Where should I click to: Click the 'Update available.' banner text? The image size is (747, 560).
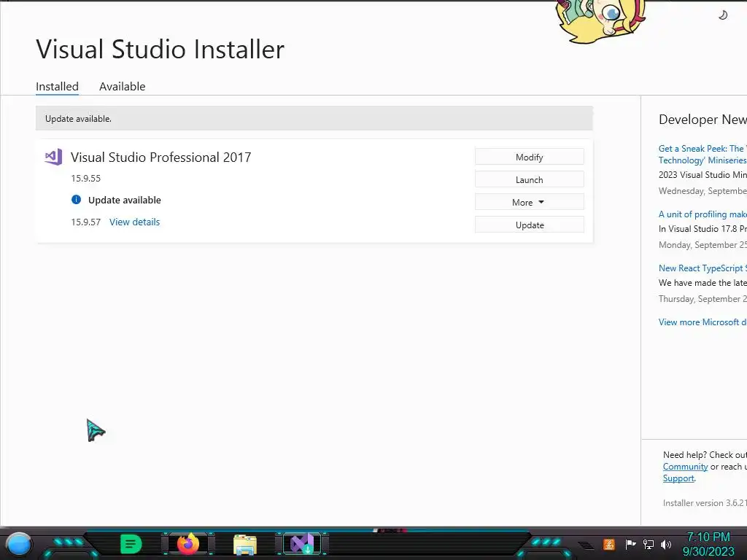tap(78, 119)
